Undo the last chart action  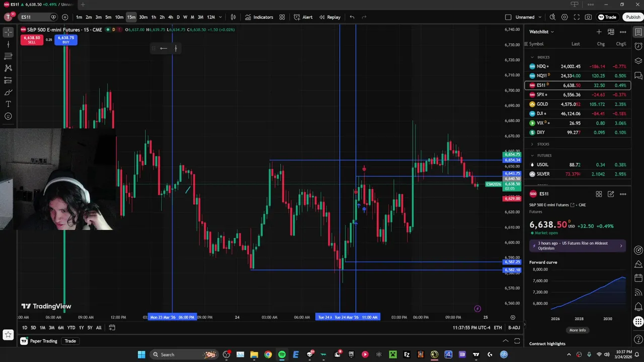click(352, 17)
